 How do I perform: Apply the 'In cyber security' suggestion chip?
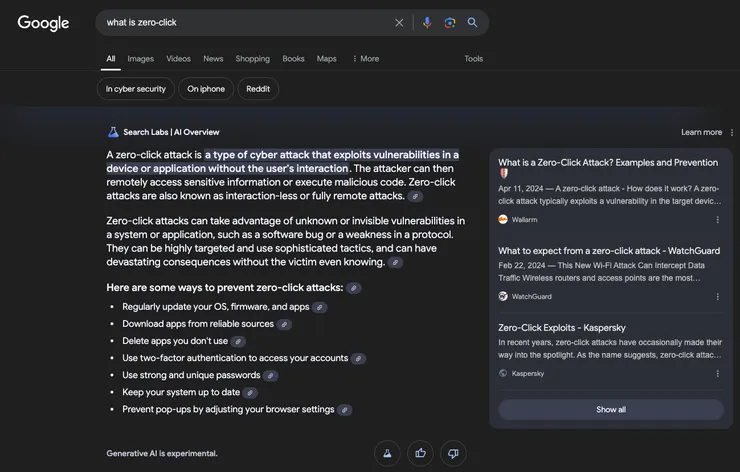pyautogui.click(x=136, y=89)
